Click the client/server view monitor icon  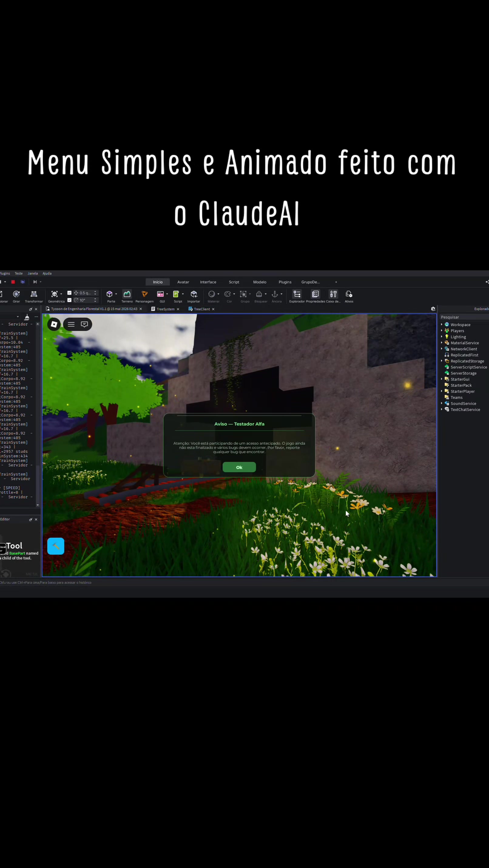22,282
